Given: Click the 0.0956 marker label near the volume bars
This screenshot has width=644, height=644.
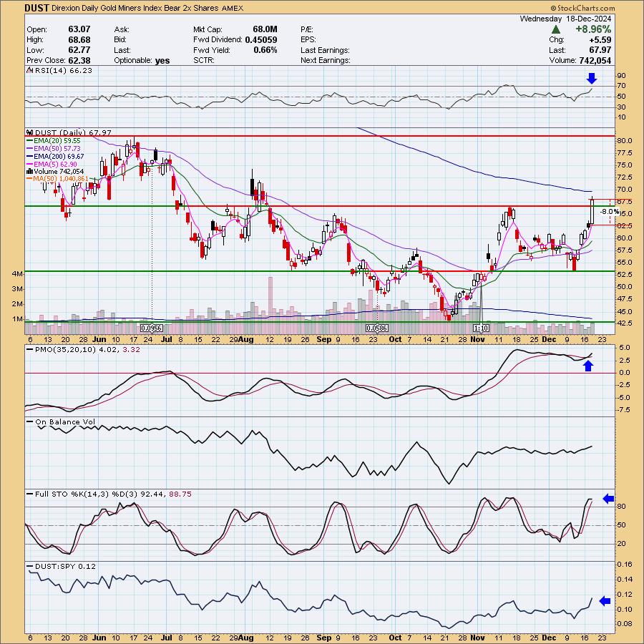Looking at the screenshot, I should pyautogui.click(x=152, y=328).
